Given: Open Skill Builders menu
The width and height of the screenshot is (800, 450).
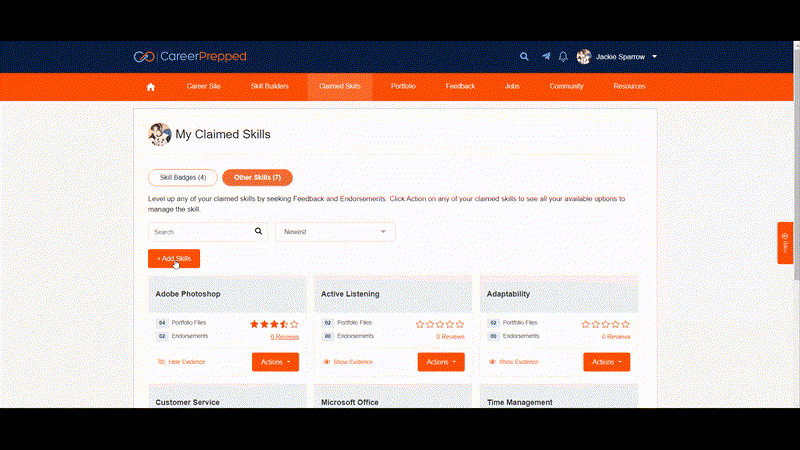Looking at the screenshot, I should [269, 86].
